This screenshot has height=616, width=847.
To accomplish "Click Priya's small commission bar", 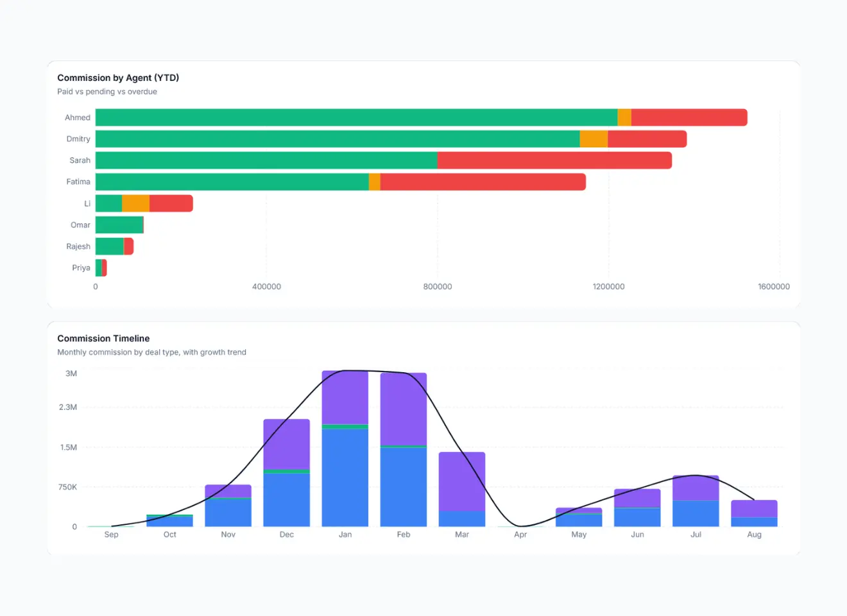I will [x=101, y=268].
